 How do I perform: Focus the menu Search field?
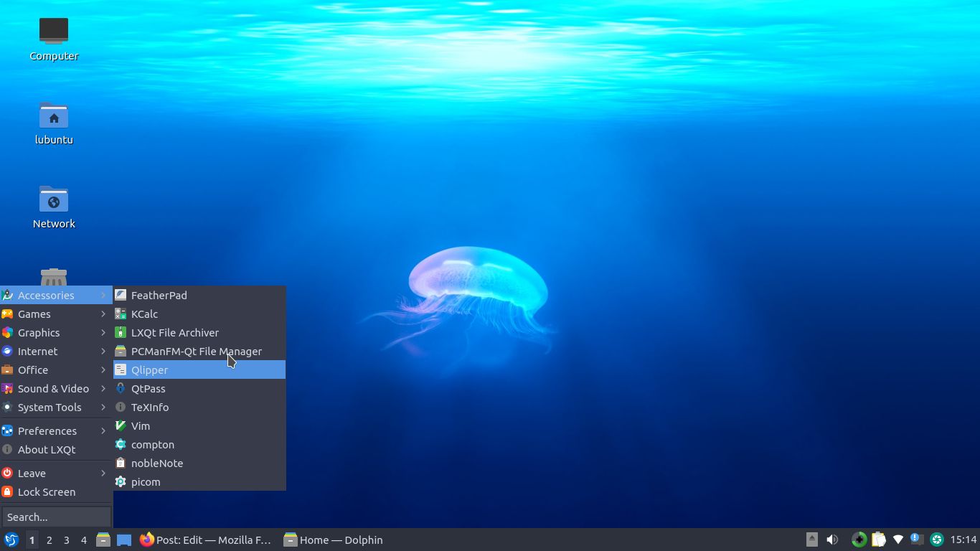point(56,517)
